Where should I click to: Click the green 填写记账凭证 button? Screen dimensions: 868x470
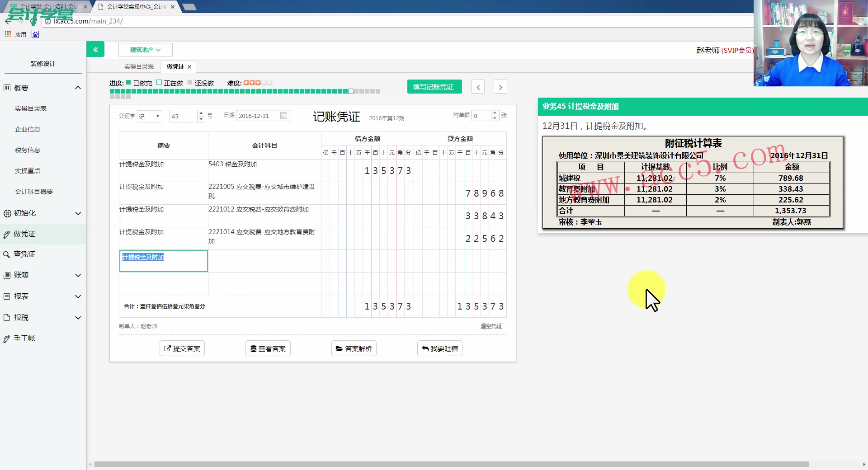[x=434, y=86]
